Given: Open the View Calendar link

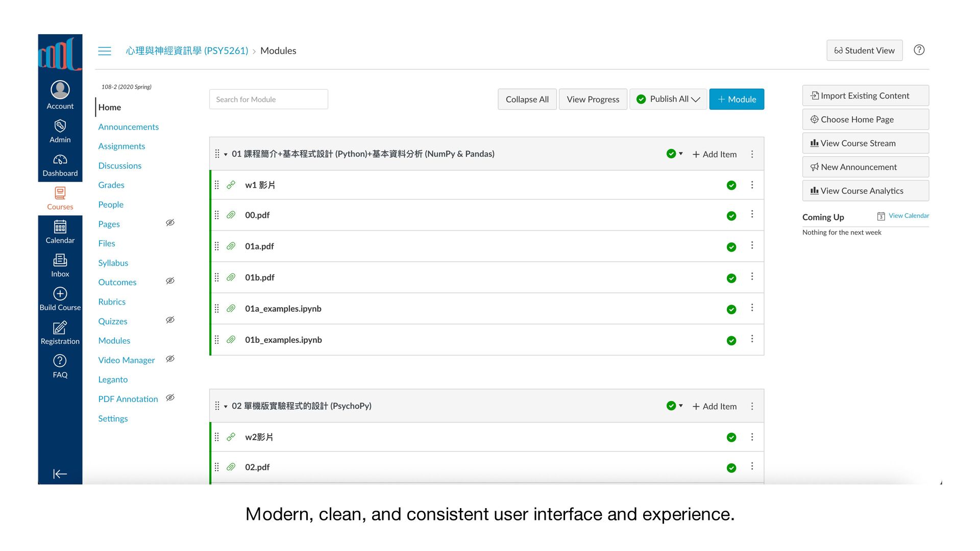Looking at the screenshot, I should [908, 216].
